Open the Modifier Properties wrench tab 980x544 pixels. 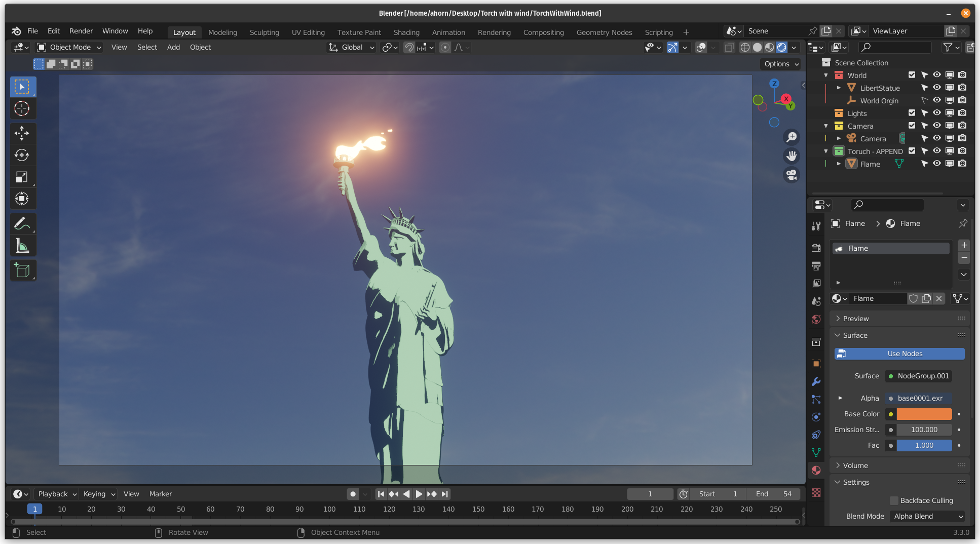[816, 382]
